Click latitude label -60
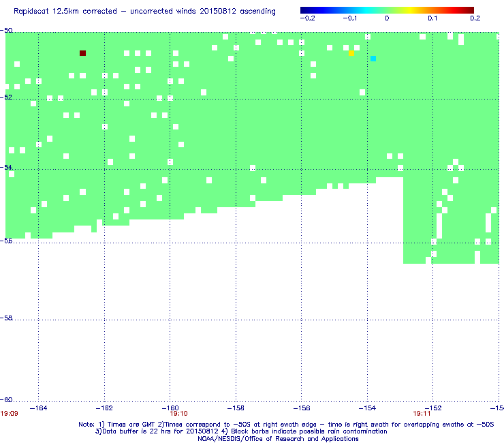Viewport: 504px width, 443px height. tap(6, 399)
